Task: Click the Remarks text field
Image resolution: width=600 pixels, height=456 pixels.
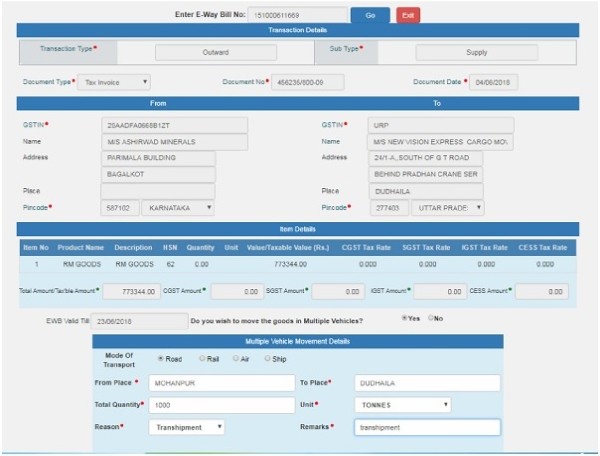Action: 426,427
